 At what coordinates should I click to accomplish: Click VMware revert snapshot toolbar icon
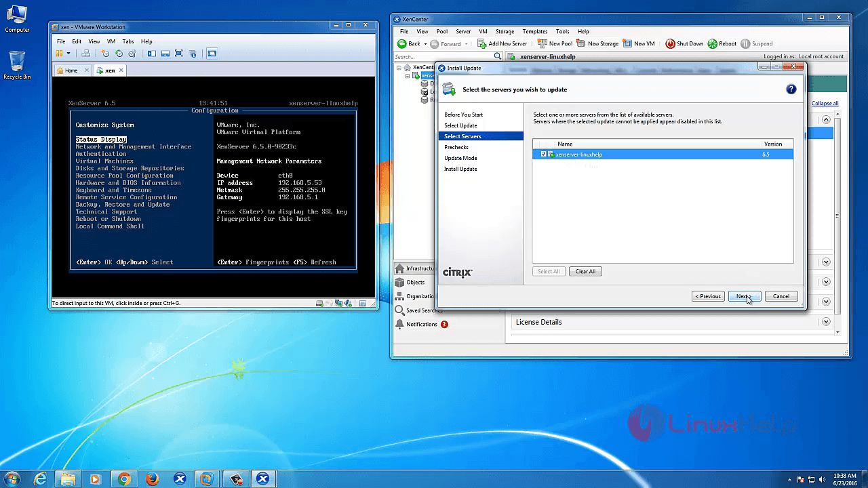click(x=119, y=54)
